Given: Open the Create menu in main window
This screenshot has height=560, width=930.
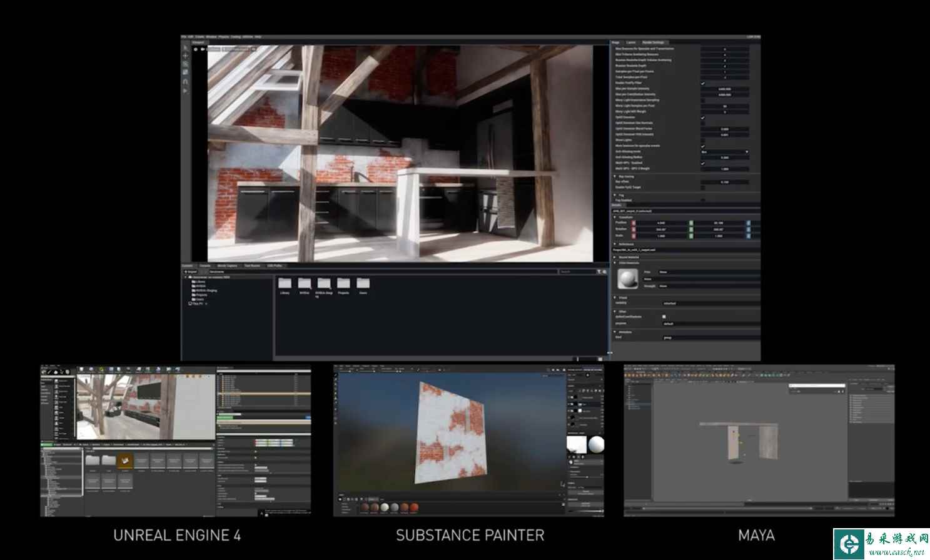Looking at the screenshot, I should [x=200, y=37].
